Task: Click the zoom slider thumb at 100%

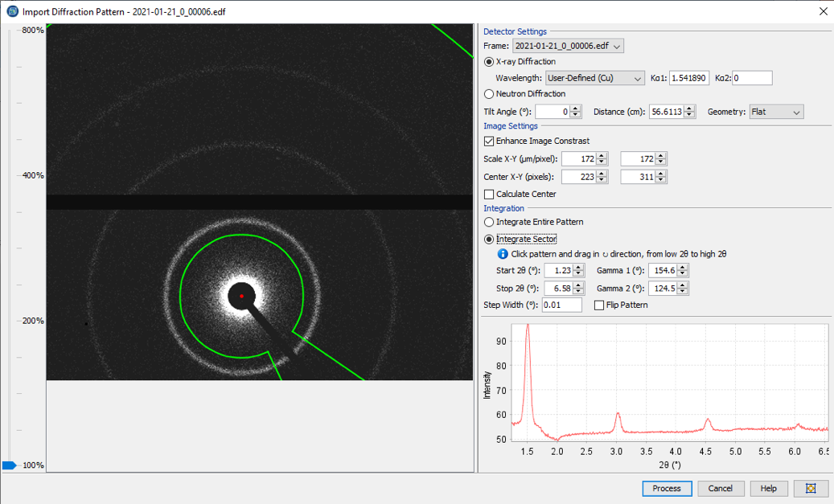Action: point(9,465)
